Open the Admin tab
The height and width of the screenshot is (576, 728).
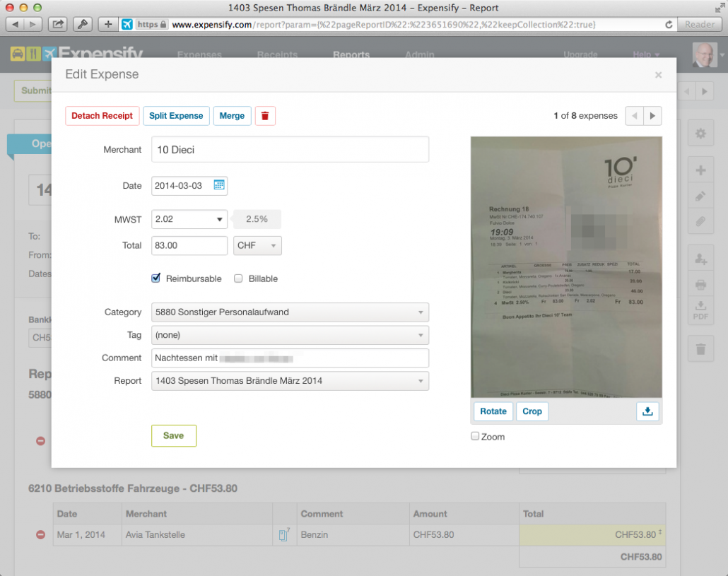420,54
